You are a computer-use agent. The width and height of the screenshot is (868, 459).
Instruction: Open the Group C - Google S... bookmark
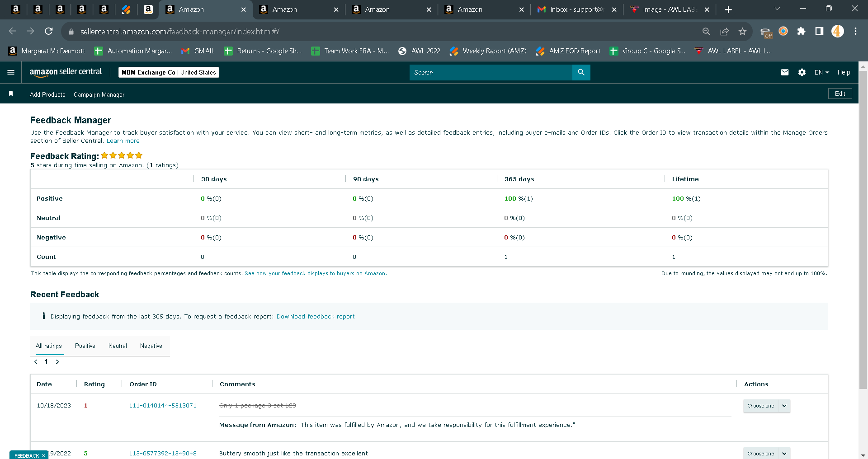pos(648,51)
